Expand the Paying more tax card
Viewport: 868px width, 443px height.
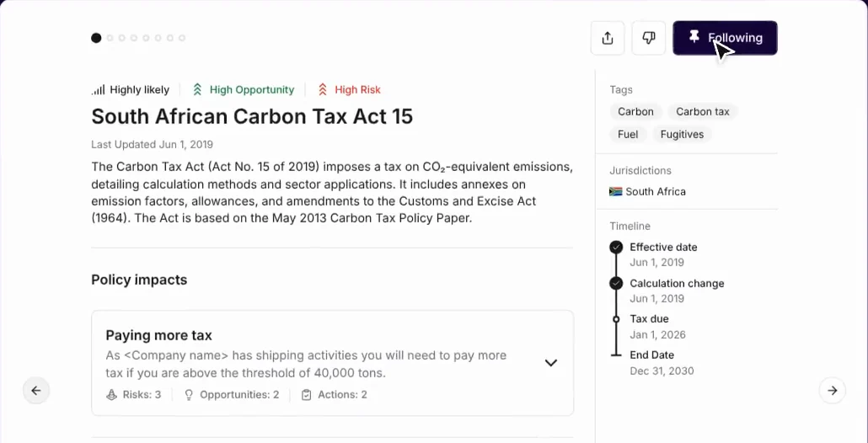click(550, 363)
